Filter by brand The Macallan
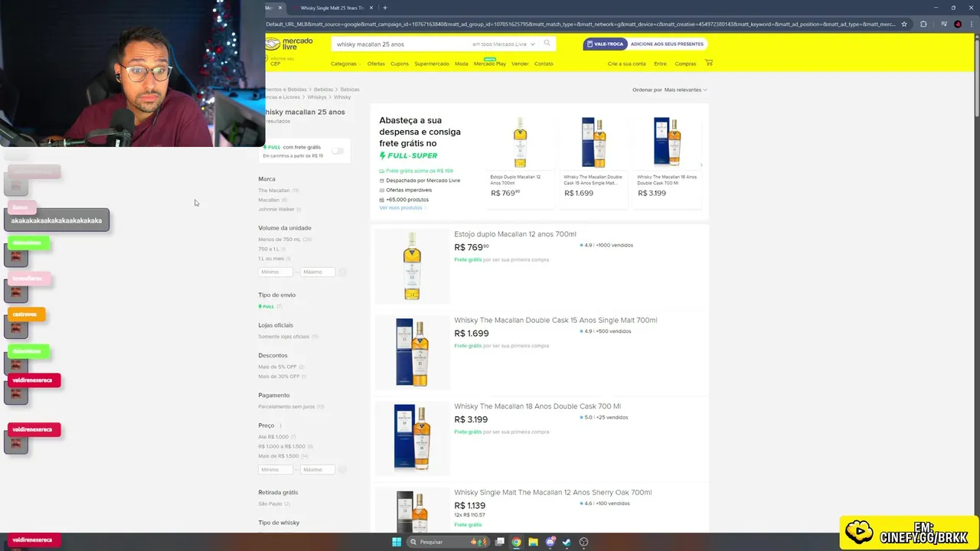This screenshot has width=980, height=551. coord(274,191)
